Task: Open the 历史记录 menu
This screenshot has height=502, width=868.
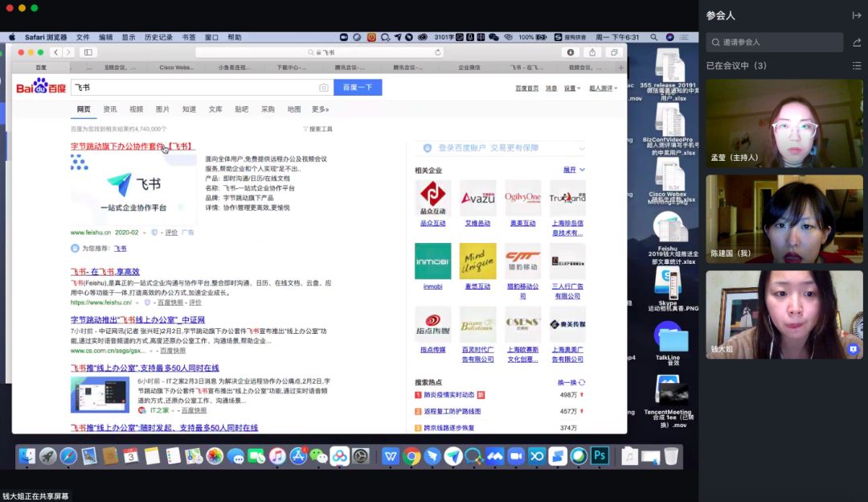Action: click(x=158, y=37)
